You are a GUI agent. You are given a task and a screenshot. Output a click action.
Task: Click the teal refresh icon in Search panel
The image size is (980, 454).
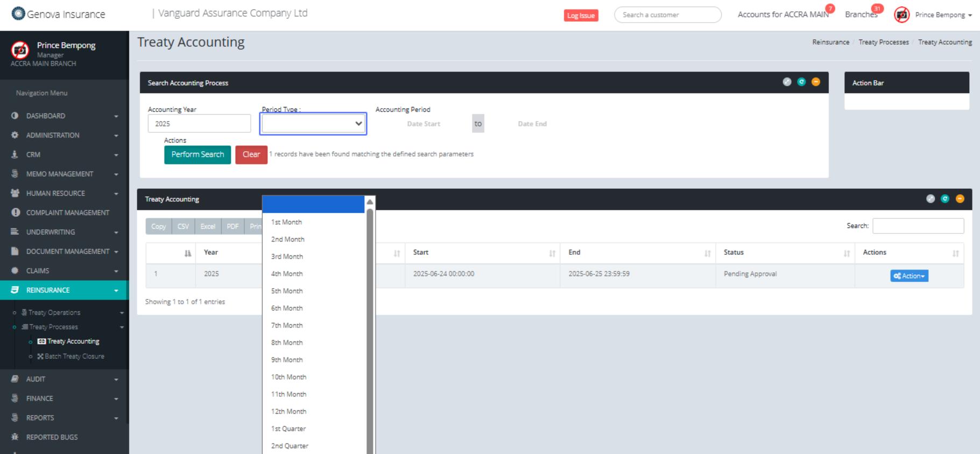(801, 82)
